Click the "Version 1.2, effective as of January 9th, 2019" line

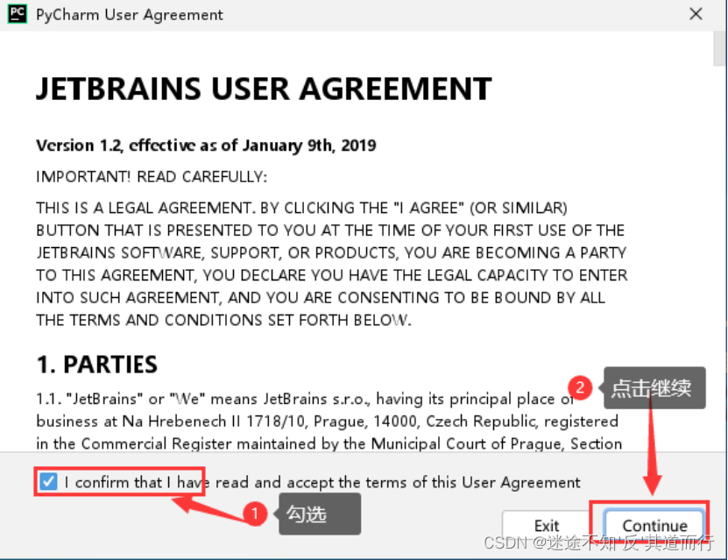[206, 145]
